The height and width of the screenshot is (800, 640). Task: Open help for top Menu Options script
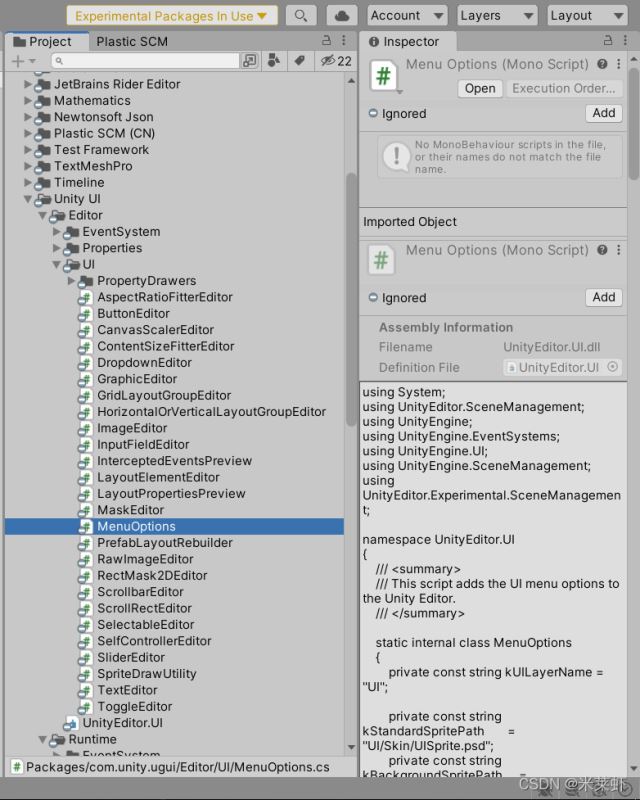pos(602,64)
